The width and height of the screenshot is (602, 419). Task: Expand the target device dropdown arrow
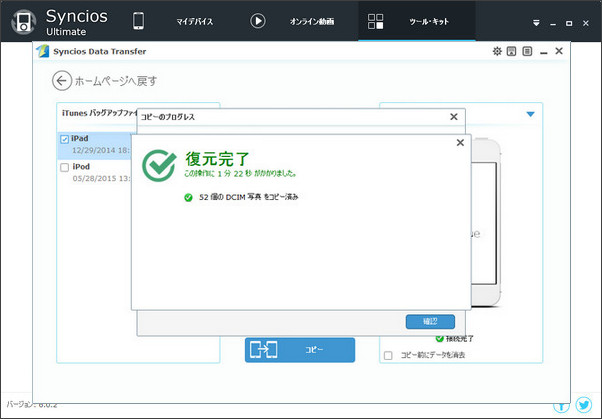click(x=531, y=114)
